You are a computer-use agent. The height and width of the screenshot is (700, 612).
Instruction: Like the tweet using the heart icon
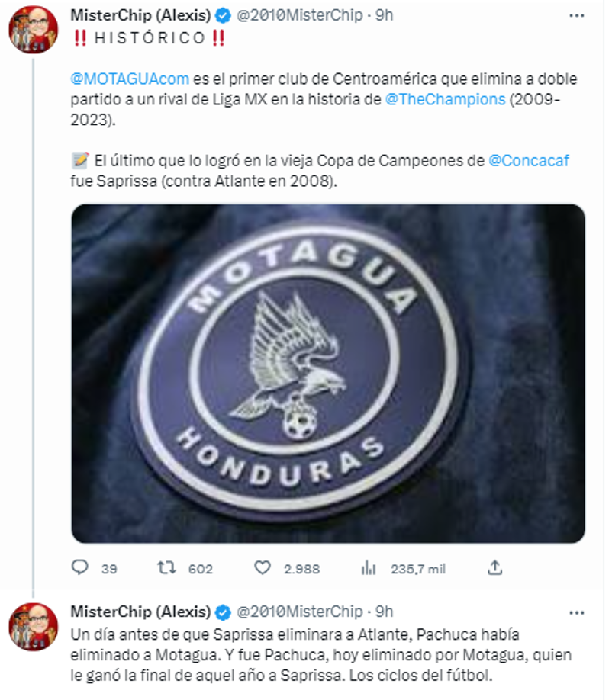click(x=261, y=567)
